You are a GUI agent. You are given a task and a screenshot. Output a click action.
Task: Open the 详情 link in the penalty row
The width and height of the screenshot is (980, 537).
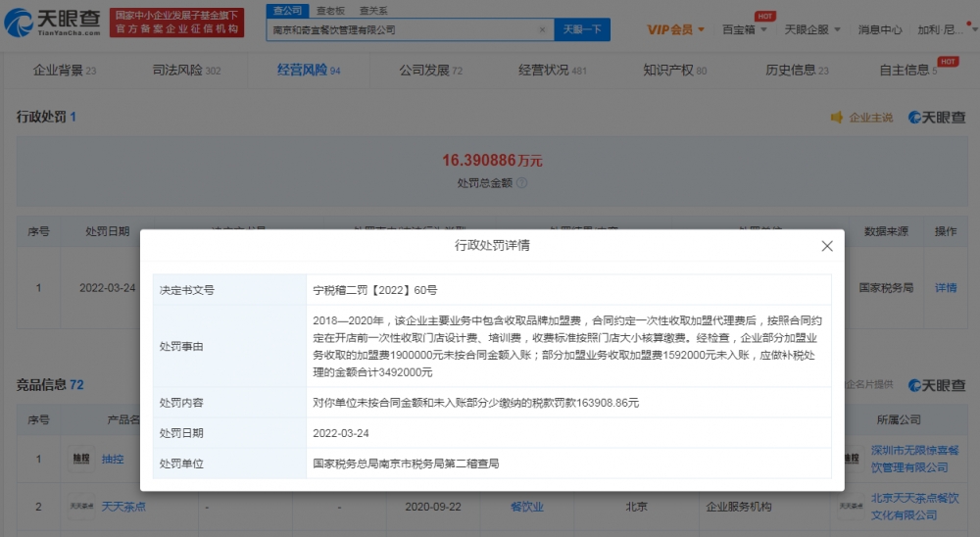tap(946, 287)
